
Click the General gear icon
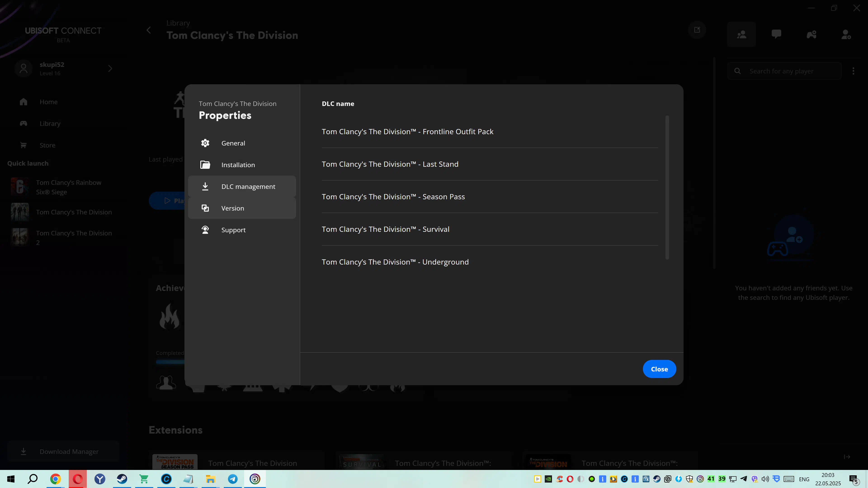tap(205, 143)
